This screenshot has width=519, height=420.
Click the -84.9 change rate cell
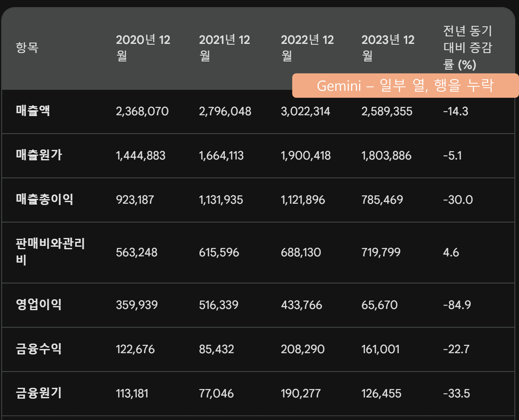[x=457, y=305]
